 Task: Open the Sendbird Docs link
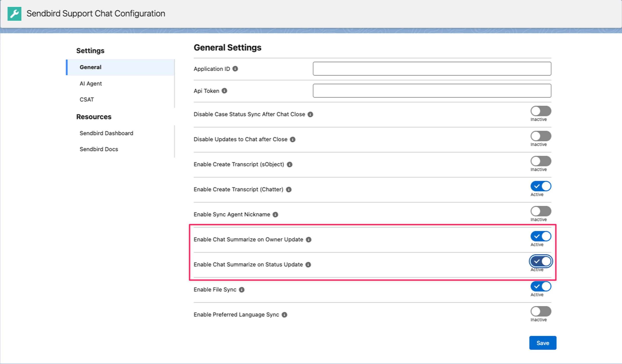pyautogui.click(x=99, y=149)
